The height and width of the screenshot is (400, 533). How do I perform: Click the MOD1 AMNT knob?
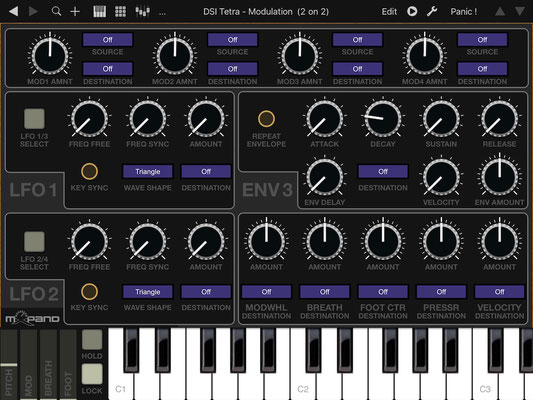point(50,55)
